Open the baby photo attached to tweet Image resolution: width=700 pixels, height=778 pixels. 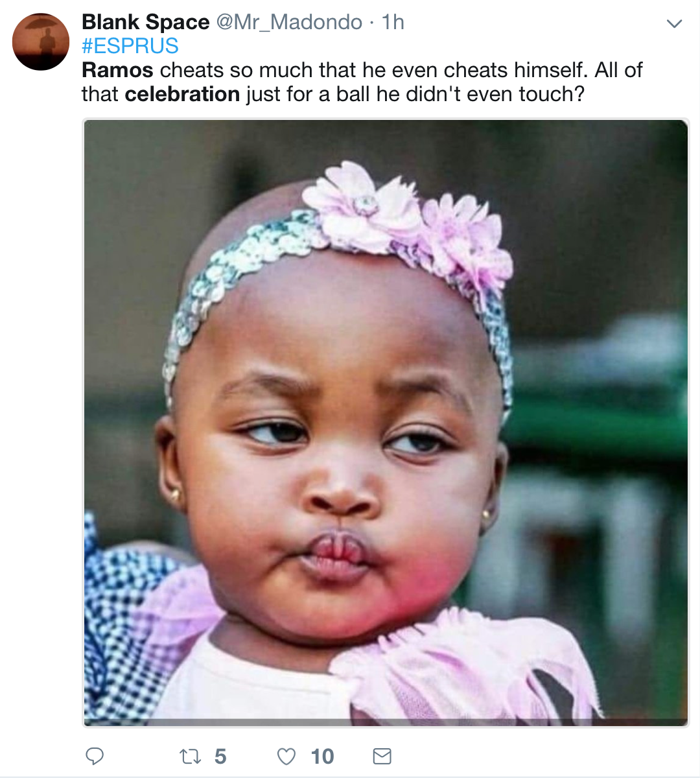[x=386, y=423]
